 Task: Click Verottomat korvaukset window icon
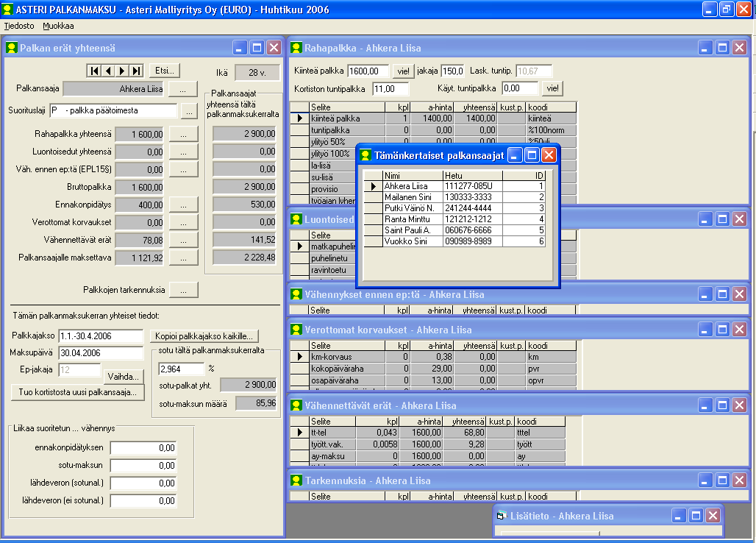[296, 330]
